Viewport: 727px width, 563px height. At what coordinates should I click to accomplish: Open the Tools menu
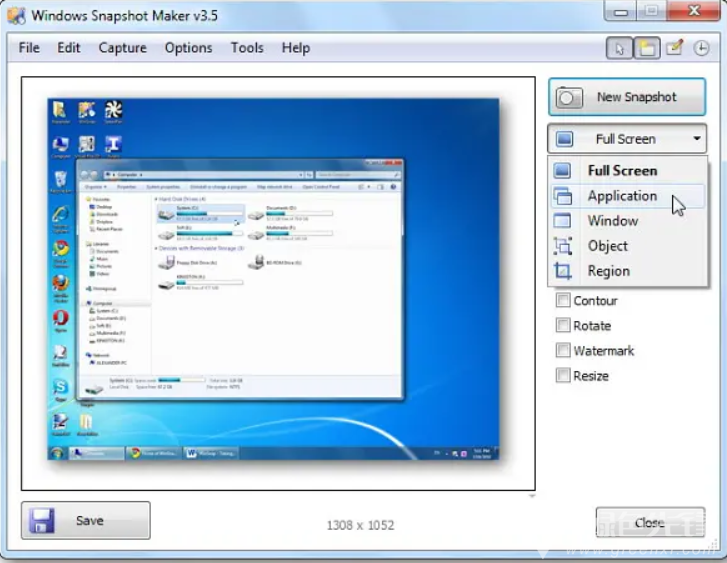[x=247, y=48]
